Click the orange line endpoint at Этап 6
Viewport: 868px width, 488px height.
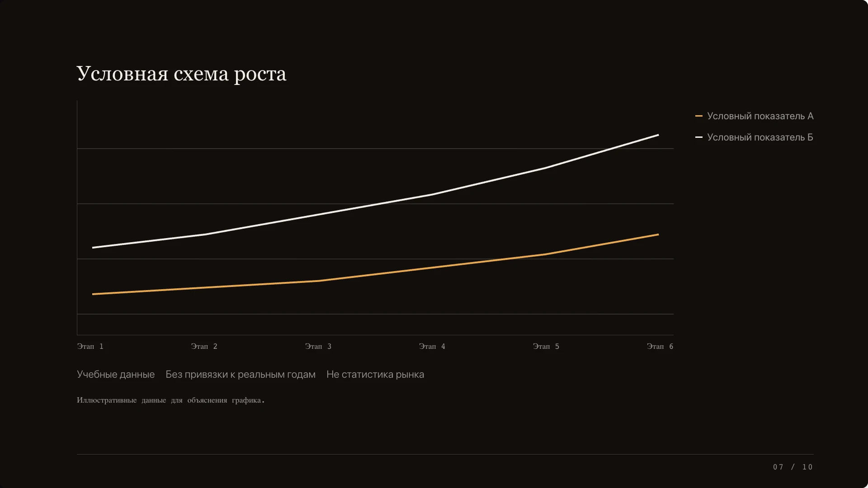pos(658,235)
